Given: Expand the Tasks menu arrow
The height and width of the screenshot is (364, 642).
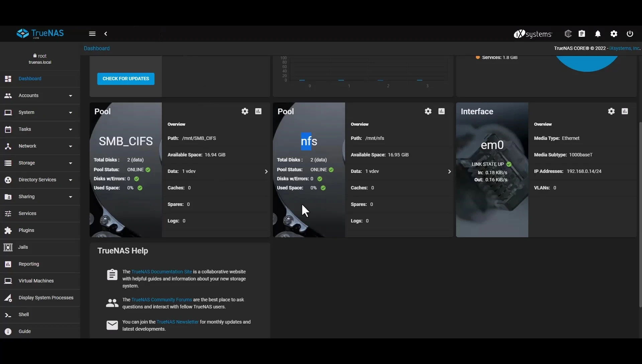Looking at the screenshot, I should tap(71, 130).
